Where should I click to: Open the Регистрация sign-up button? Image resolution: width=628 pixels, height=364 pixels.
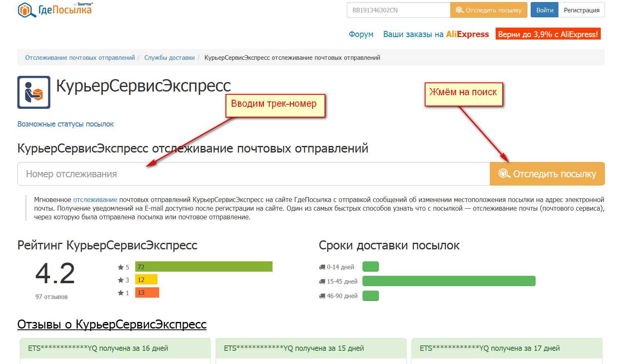coord(581,10)
